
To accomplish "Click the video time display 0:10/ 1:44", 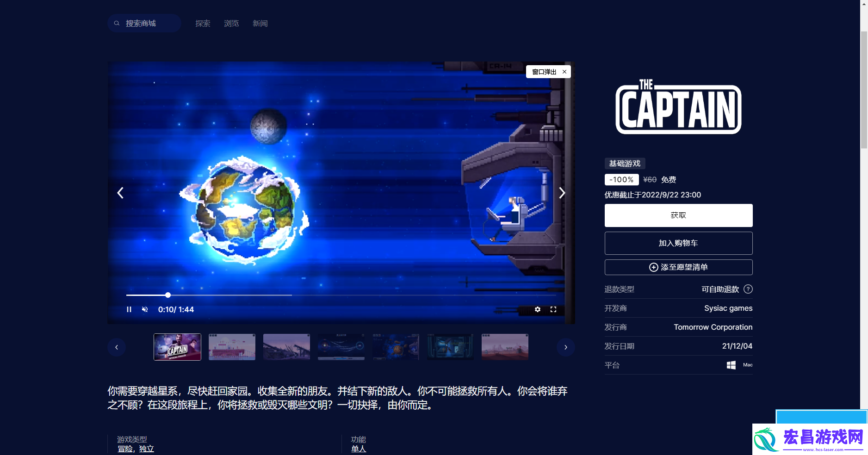I will tap(176, 309).
